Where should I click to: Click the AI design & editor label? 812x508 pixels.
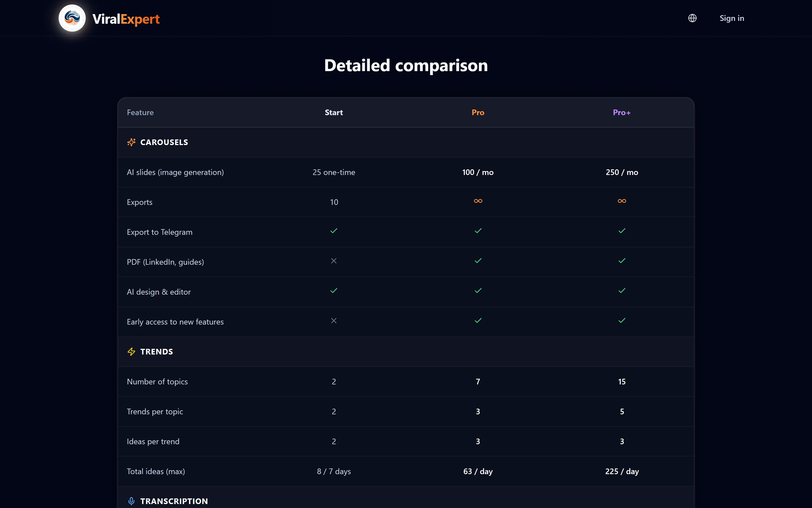click(x=159, y=292)
